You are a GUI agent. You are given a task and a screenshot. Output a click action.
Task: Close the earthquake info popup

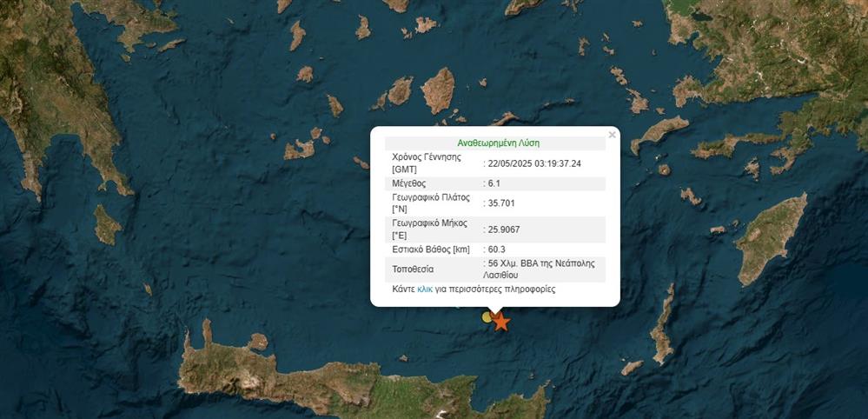(x=612, y=135)
